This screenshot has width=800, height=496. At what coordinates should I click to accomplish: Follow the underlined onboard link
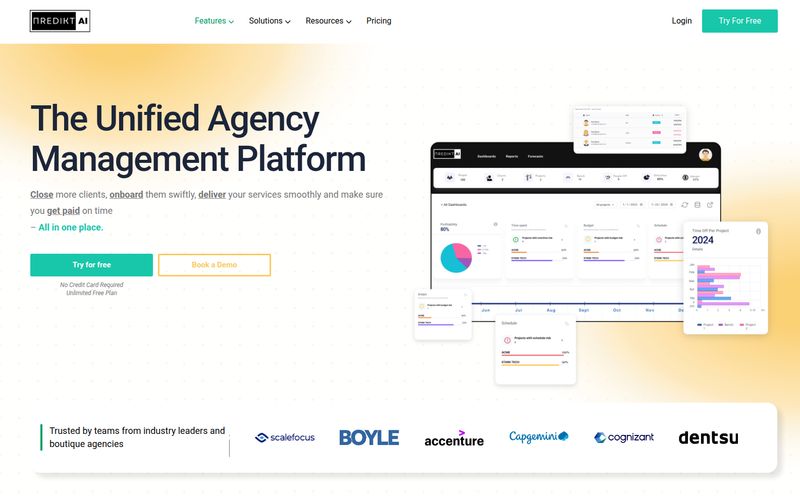point(126,194)
